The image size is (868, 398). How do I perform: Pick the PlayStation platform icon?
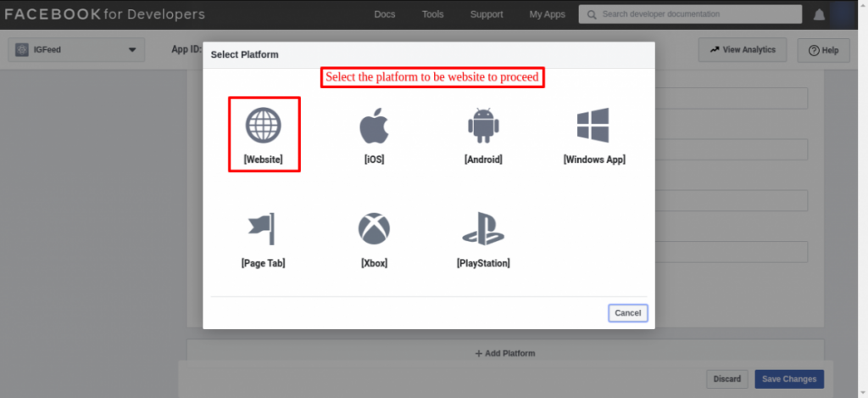pos(483,228)
